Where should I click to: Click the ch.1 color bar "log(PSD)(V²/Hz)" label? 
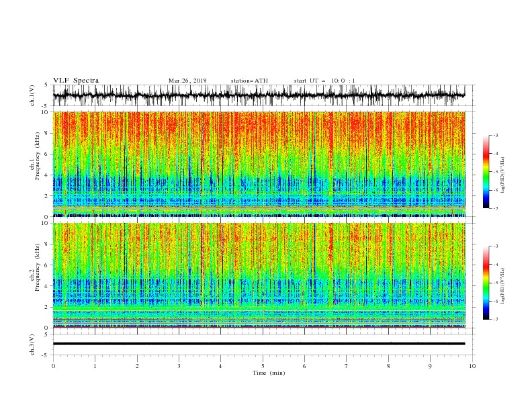[503, 175]
